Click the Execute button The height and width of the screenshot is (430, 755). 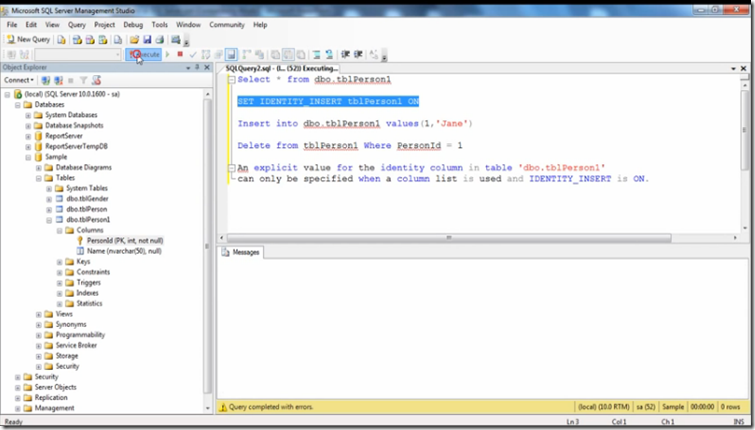[143, 54]
